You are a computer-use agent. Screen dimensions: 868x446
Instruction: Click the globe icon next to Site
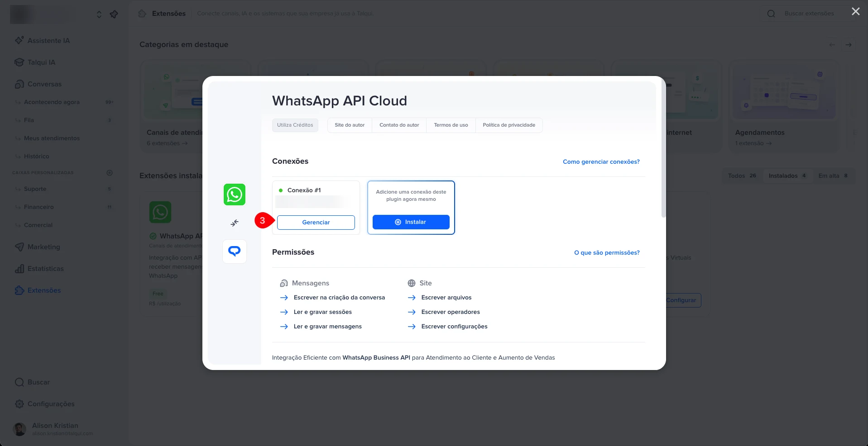coord(411,283)
